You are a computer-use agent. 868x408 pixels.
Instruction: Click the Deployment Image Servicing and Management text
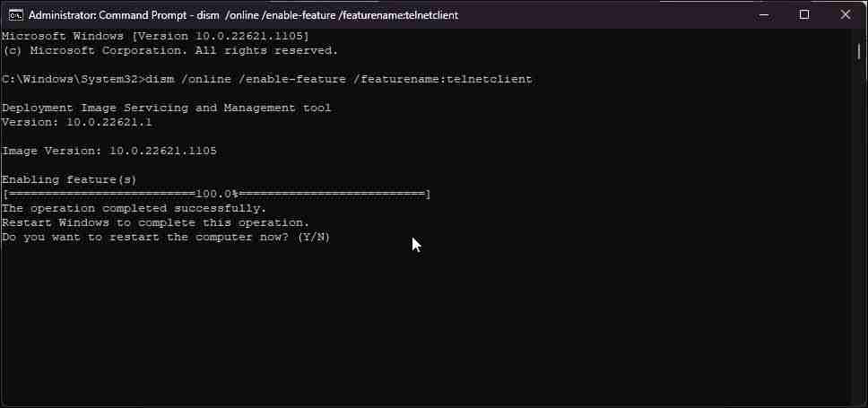pos(166,108)
